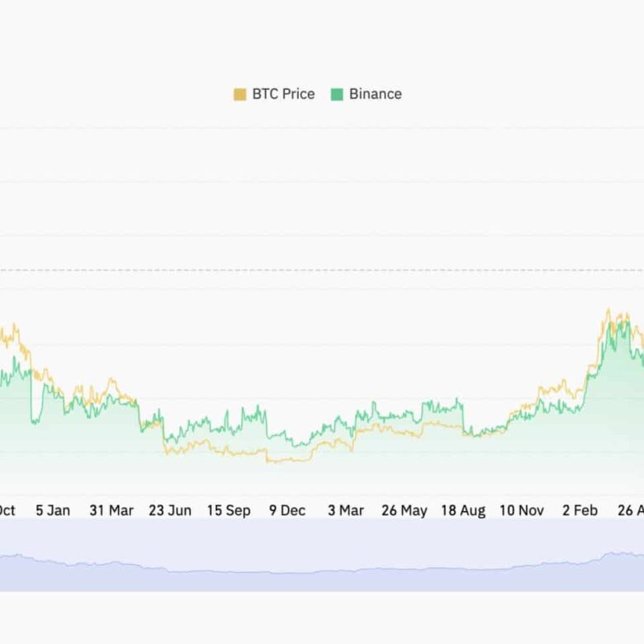The width and height of the screenshot is (644, 644).
Task: Select the 26 May x-axis date label
Action: pyautogui.click(x=404, y=510)
